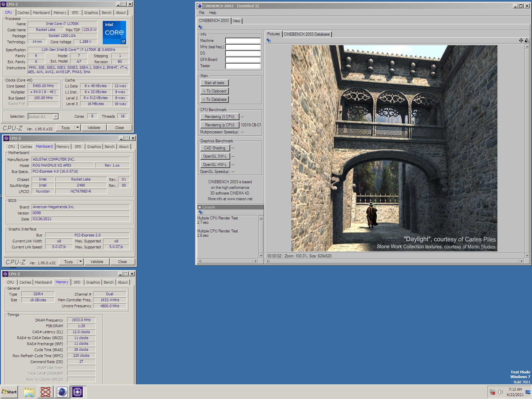This screenshot has height=399, width=532.
Task: Click the Machine input field
Action: pos(243,41)
